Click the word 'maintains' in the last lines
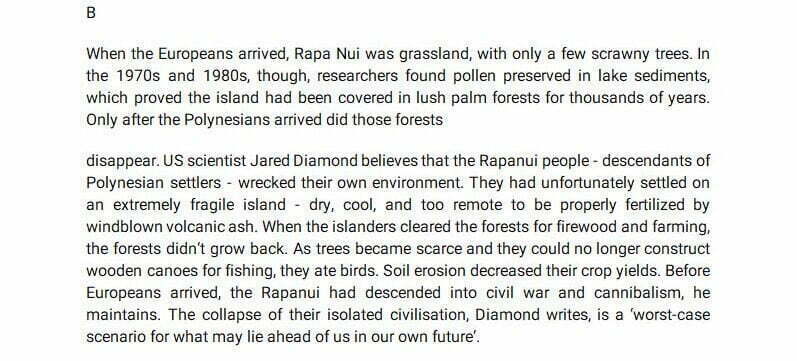 pos(121,315)
